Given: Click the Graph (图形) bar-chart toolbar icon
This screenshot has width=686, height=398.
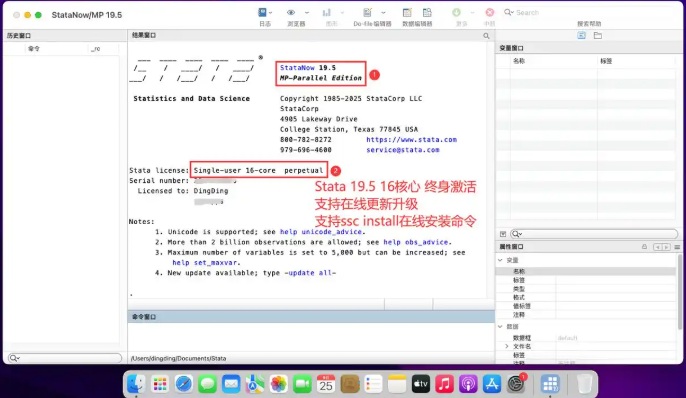Looking at the screenshot, I should click(x=326, y=13).
